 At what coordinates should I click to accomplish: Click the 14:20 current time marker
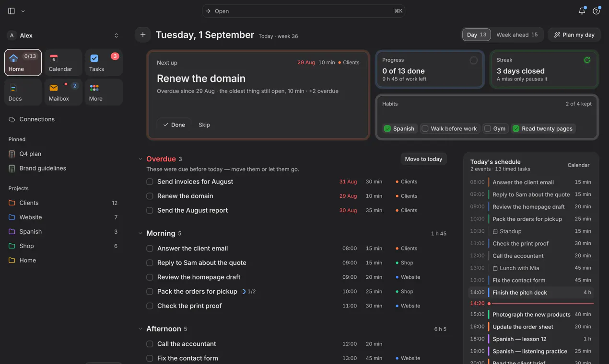[x=531, y=303]
